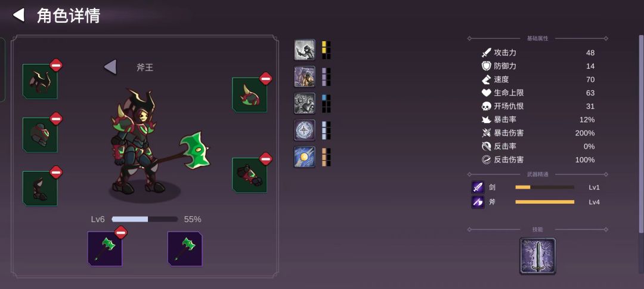Select the unequipped second green axe slot
Viewport: 644px width, 289px height.
tap(185, 249)
